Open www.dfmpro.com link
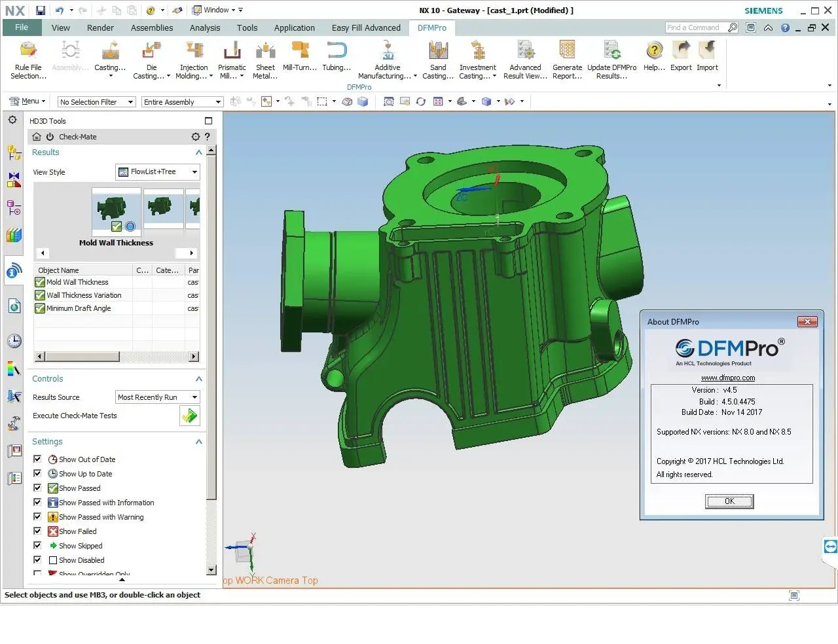Screen dimensions: 838x644 pos(728,378)
